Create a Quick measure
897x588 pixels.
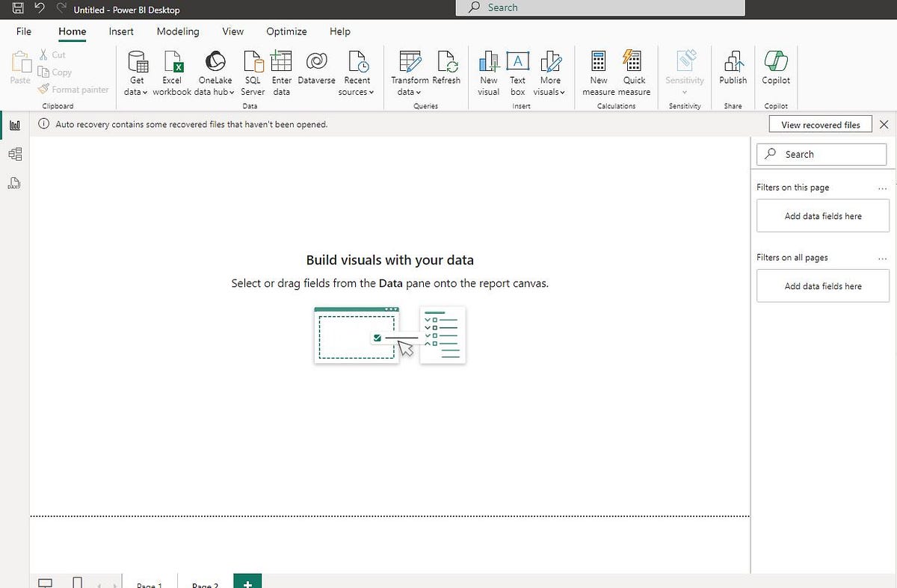[x=634, y=74]
